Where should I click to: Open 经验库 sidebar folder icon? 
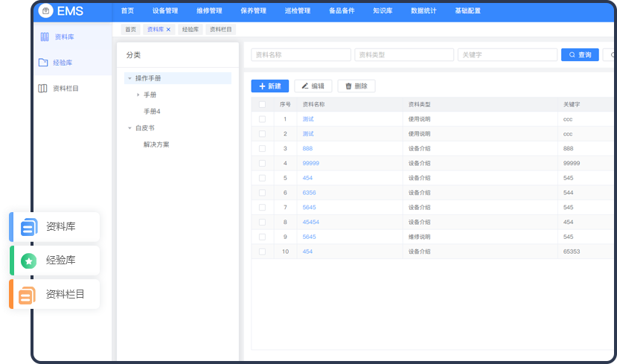click(x=43, y=63)
